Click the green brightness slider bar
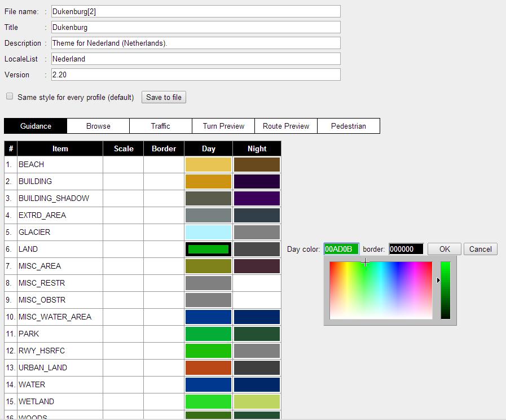The image size is (506, 420). (446, 290)
